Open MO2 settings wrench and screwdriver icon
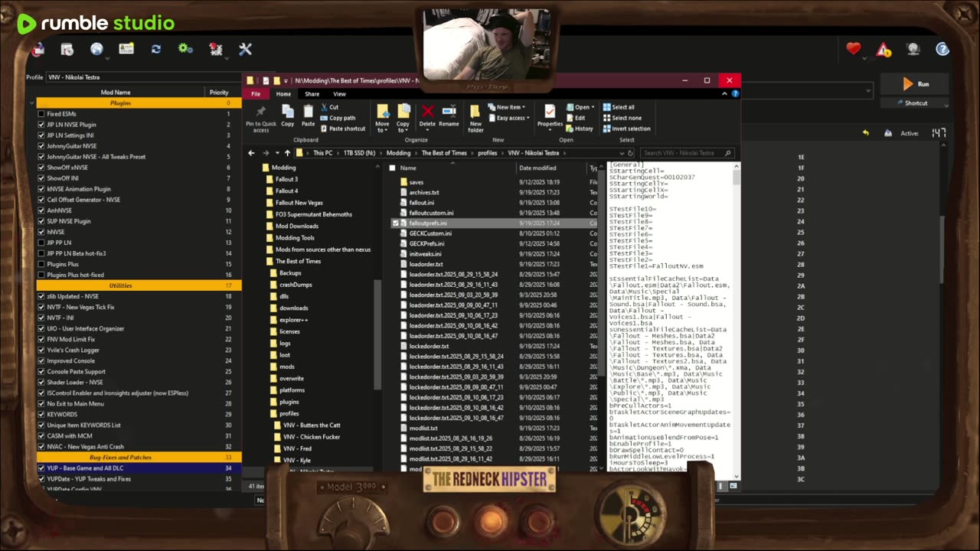This screenshot has width=980, height=551. tap(245, 49)
